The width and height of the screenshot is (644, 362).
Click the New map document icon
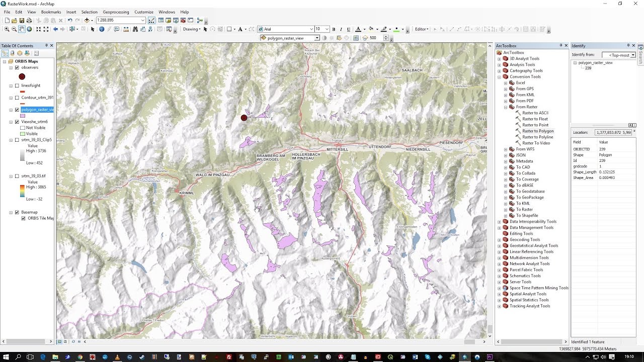point(7,20)
